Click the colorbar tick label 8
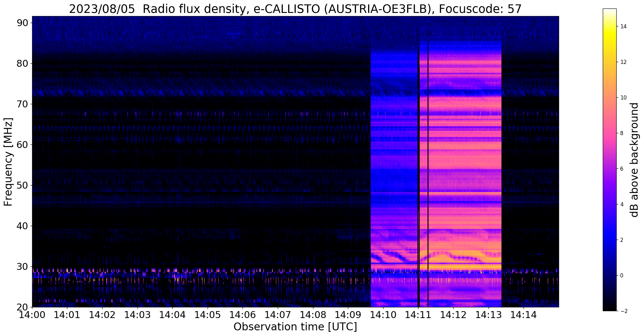 coord(621,133)
